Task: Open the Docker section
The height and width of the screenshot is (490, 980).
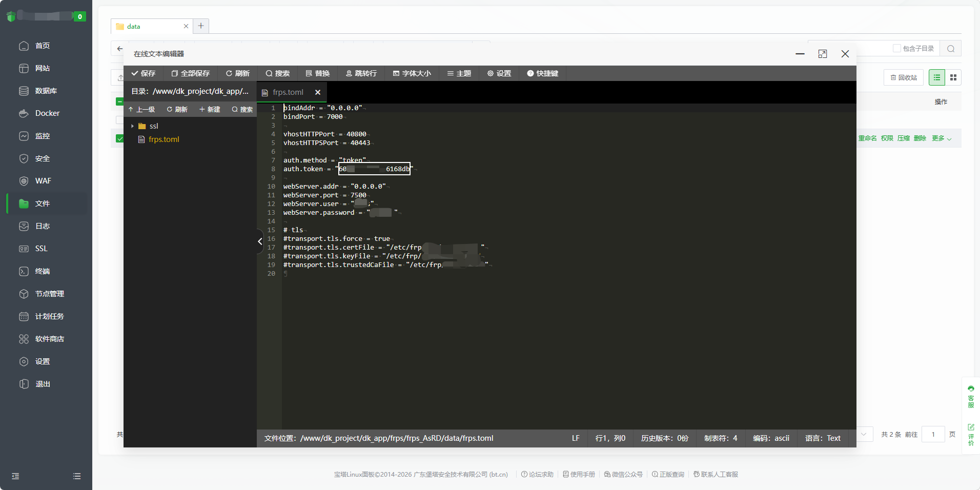Action: [x=47, y=113]
